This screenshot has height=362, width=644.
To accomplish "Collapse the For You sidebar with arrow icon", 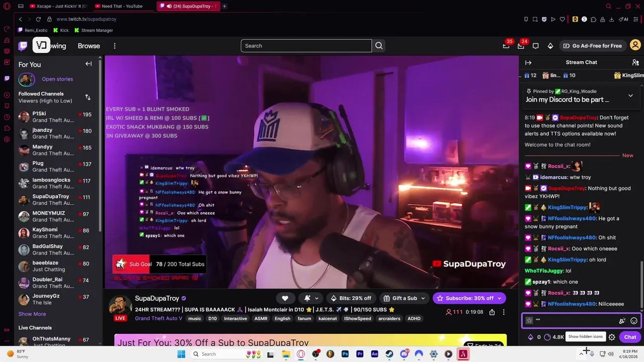I will pyautogui.click(x=89, y=64).
